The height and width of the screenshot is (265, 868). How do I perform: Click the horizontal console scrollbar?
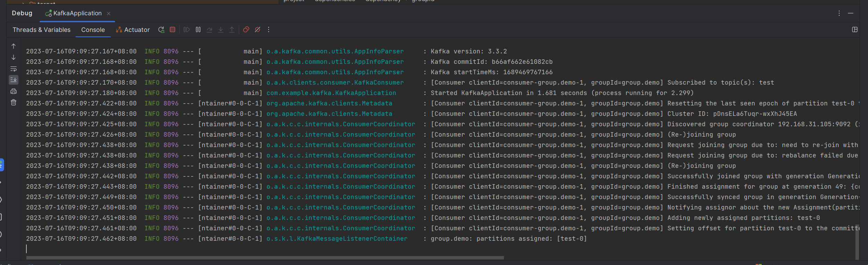pos(265,258)
